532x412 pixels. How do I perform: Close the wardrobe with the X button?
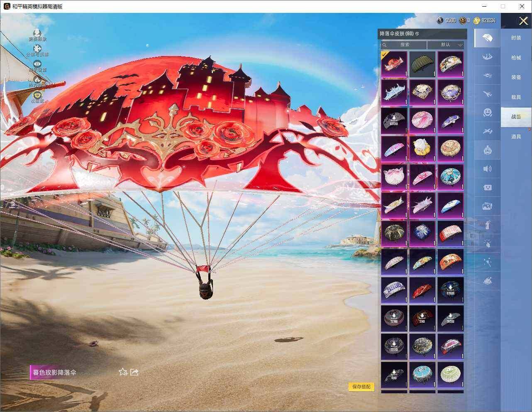(523, 21)
